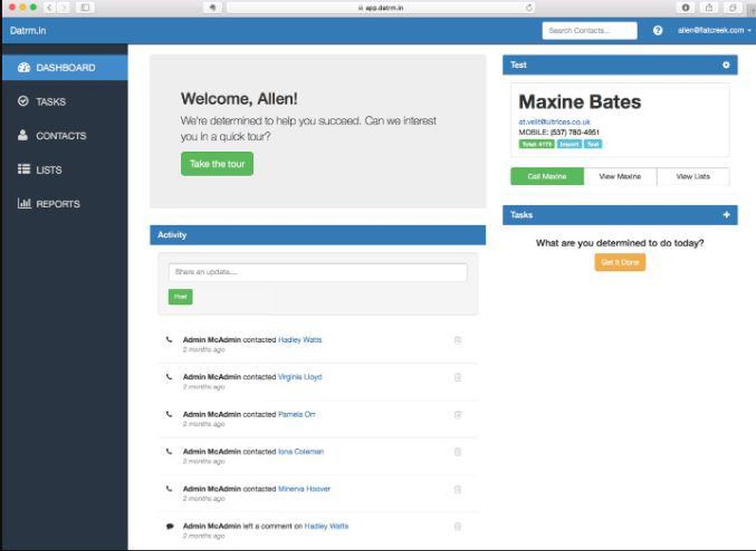The width and height of the screenshot is (756, 551).
Task: Focus the Search Contacts field
Action: click(x=589, y=30)
